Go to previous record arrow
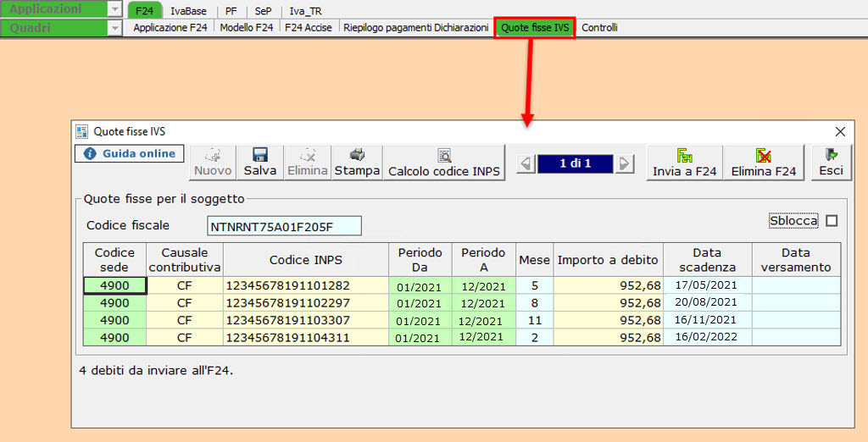Screen dimensions: 868x442 (526, 163)
